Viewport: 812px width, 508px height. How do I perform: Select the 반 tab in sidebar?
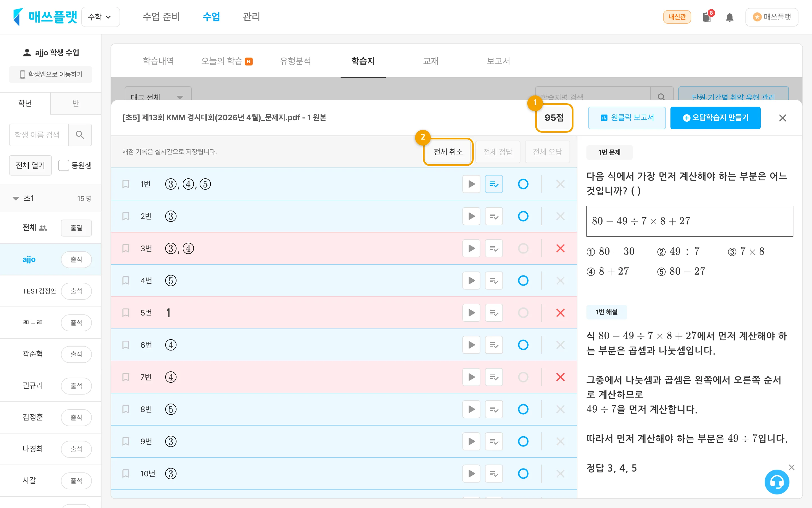(x=76, y=103)
